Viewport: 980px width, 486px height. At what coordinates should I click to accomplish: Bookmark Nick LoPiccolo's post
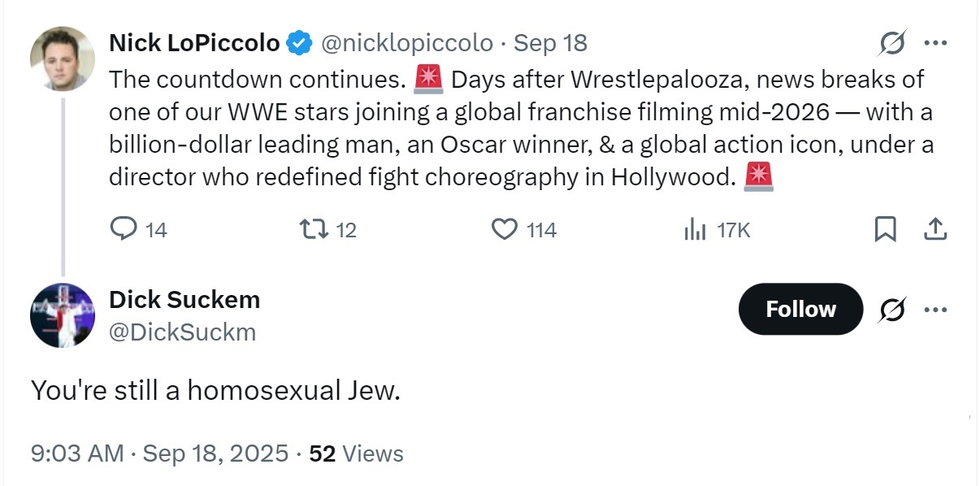(x=885, y=230)
